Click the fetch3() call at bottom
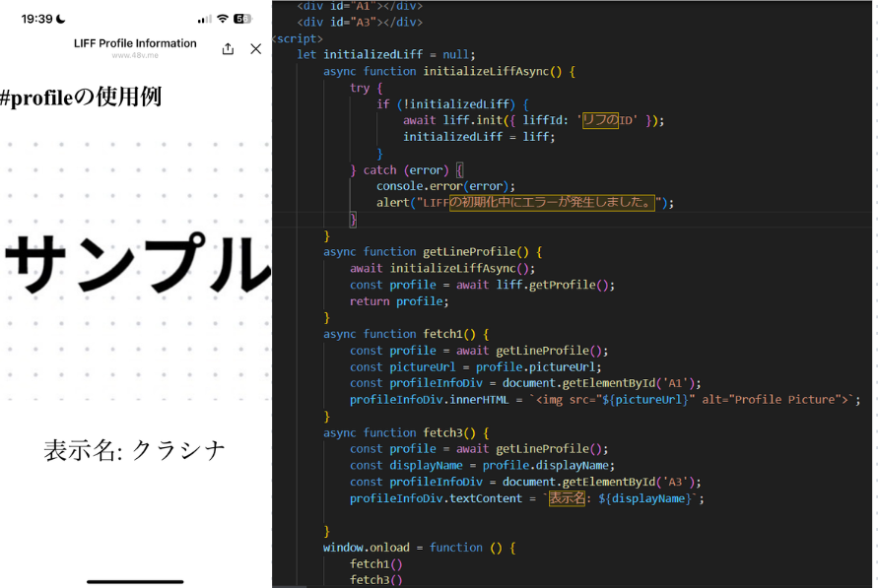 375,579
